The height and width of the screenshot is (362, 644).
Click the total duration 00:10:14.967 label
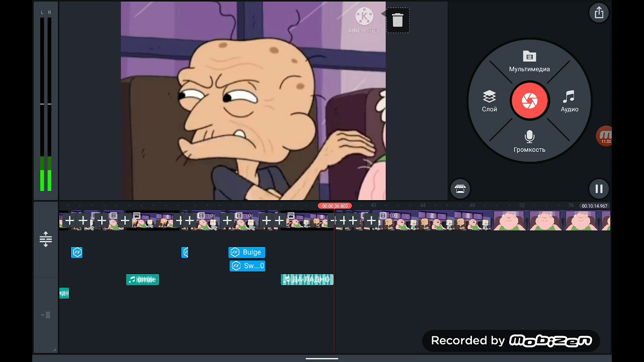[595, 206]
